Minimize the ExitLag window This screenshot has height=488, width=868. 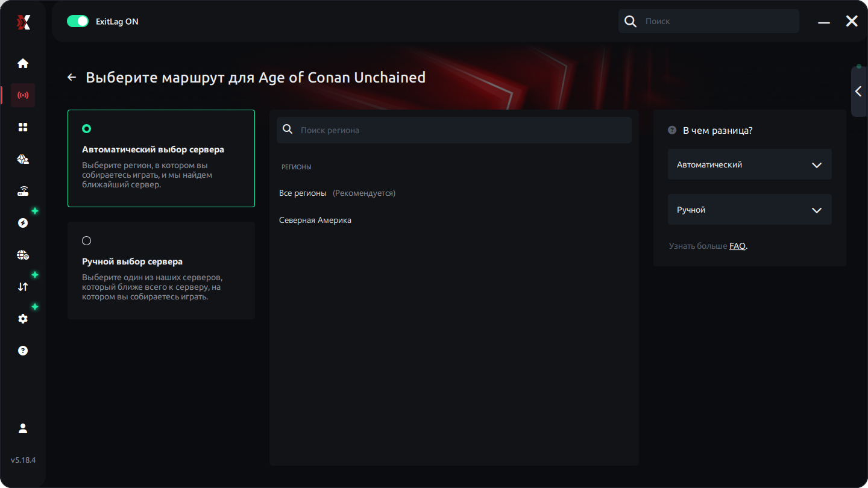824,22
